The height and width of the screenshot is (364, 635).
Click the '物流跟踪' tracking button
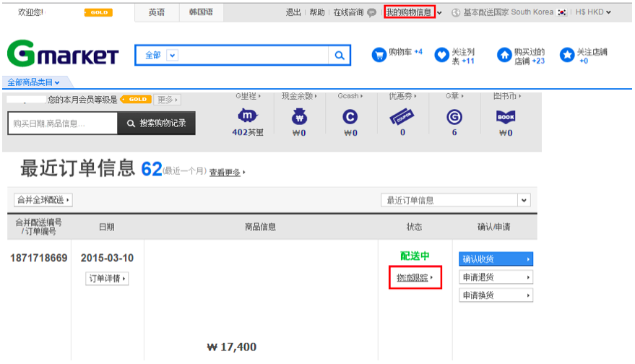coord(415,277)
